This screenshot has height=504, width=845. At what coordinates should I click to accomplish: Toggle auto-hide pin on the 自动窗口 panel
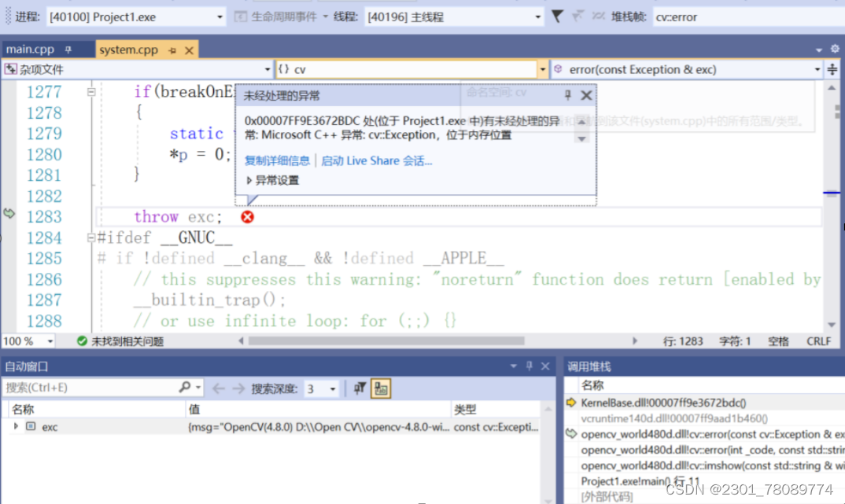click(530, 366)
